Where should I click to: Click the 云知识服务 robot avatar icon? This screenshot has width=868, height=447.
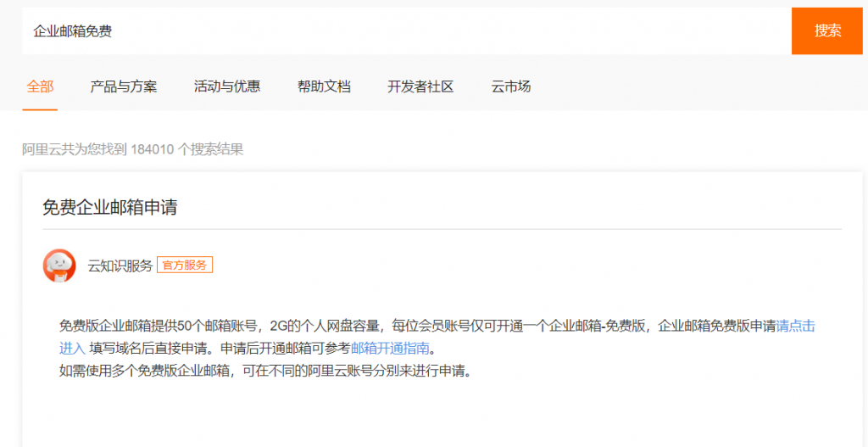pos(59,265)
